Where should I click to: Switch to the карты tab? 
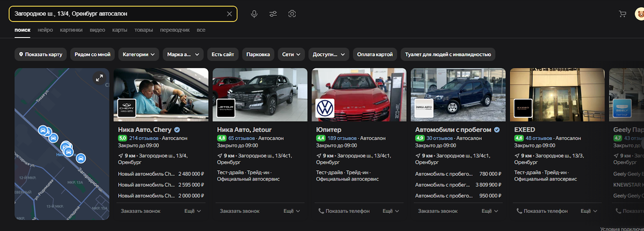[x=120, y=30]
